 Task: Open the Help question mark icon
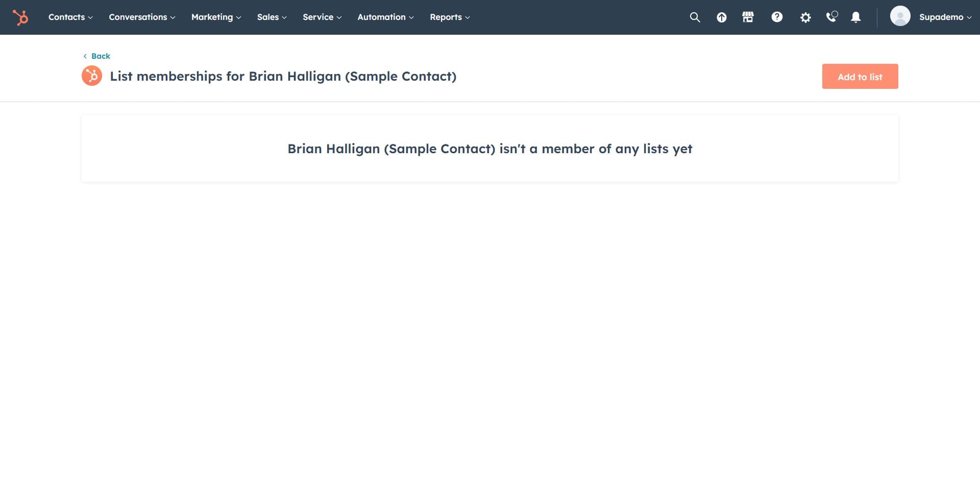[777, 17]
